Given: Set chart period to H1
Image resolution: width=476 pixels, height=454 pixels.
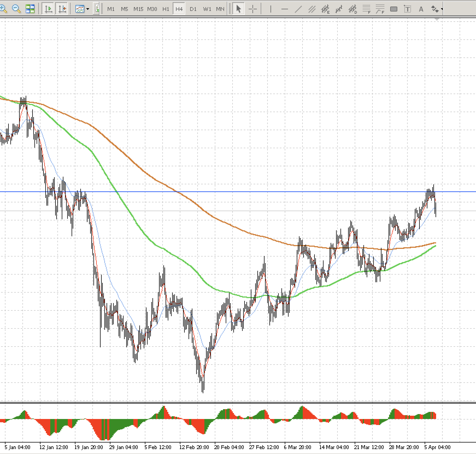Looking at the screenshot, I should (166, 9).
